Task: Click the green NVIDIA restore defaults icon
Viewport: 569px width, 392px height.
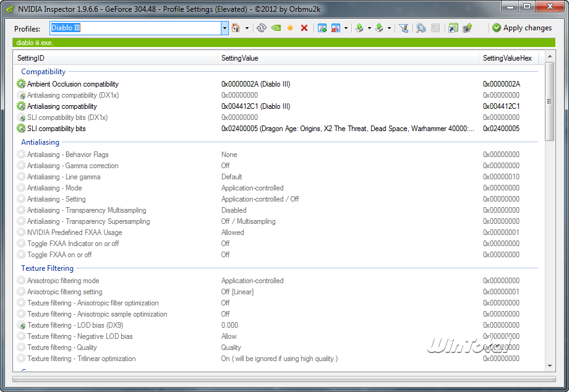Action: 276,28
